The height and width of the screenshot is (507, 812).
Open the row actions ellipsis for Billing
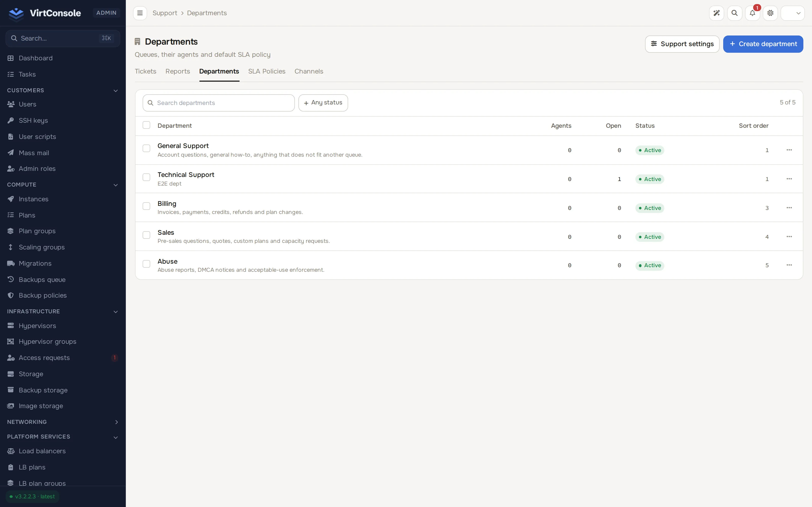pyautogui.click(x=789, y=208)
